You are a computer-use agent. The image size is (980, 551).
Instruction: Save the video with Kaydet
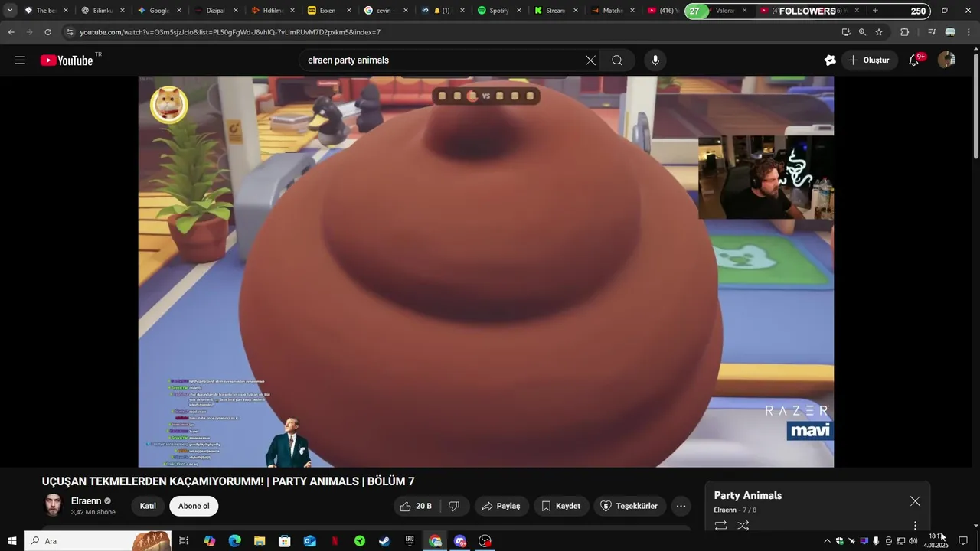(x=561, y=506)
